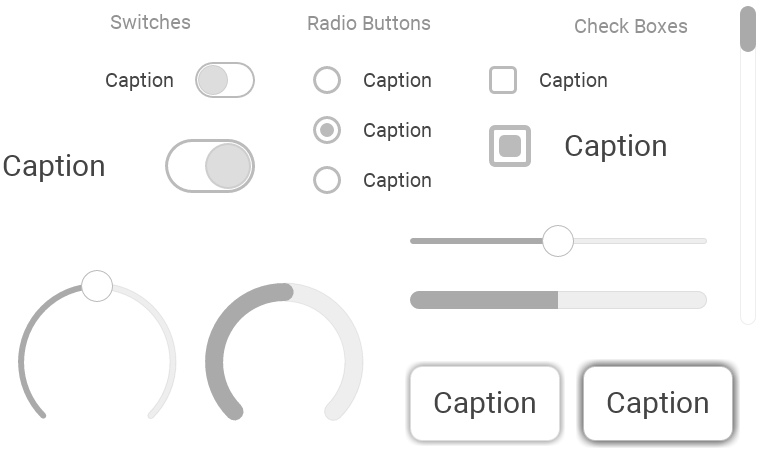Screen dimensions: 762x453
Task: Click the unfilled end of the horizontal slider track
Action: 690,241
